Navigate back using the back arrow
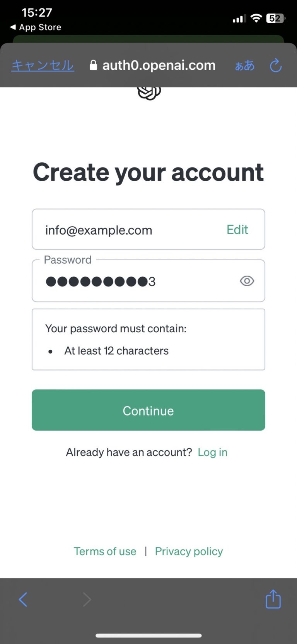 tap(22, 599)
